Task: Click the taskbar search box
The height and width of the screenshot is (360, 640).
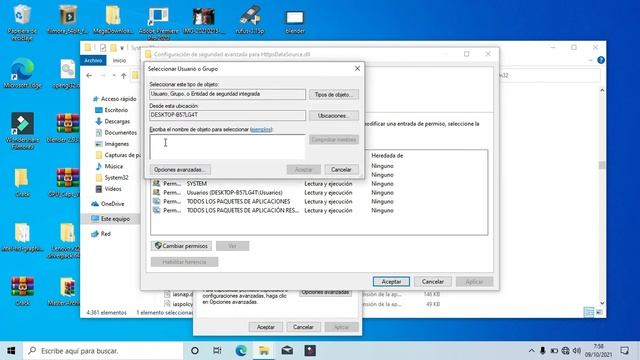Action: pyautogui.click(x=103, y=351)
